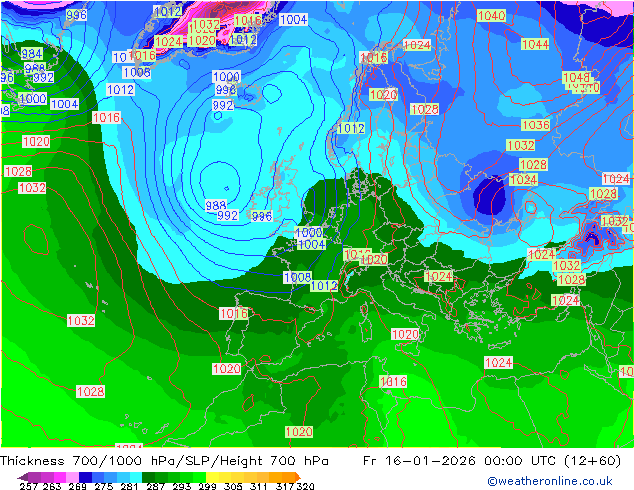Click the purple arrow at legend's left end

23,477
